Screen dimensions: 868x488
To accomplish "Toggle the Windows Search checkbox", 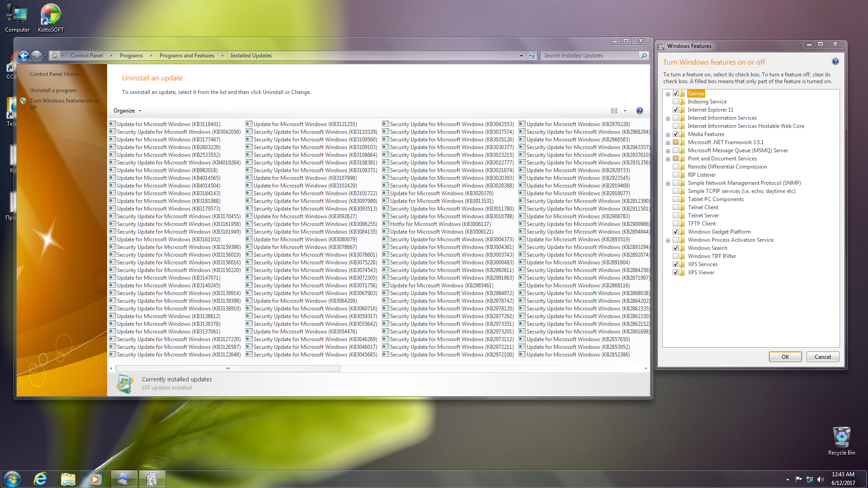I will (675, 248).
